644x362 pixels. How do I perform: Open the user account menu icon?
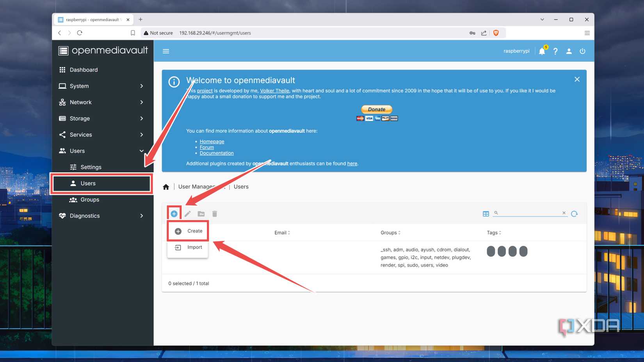point(569,51)
